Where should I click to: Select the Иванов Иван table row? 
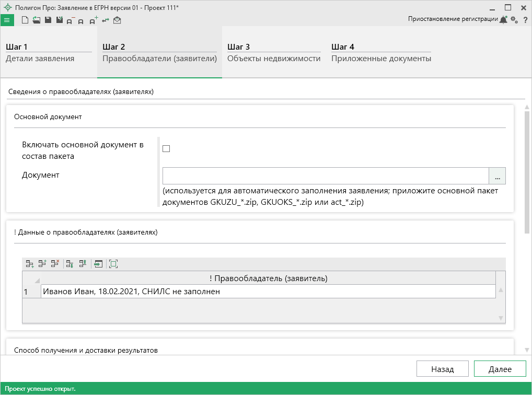point(268,292)
